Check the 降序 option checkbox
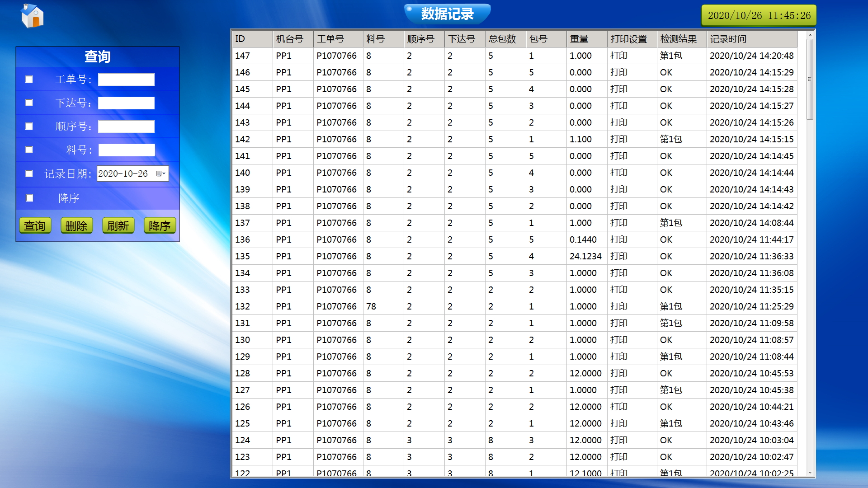The image size is (868, 488). pyautogui.click(x=29, y=198)
